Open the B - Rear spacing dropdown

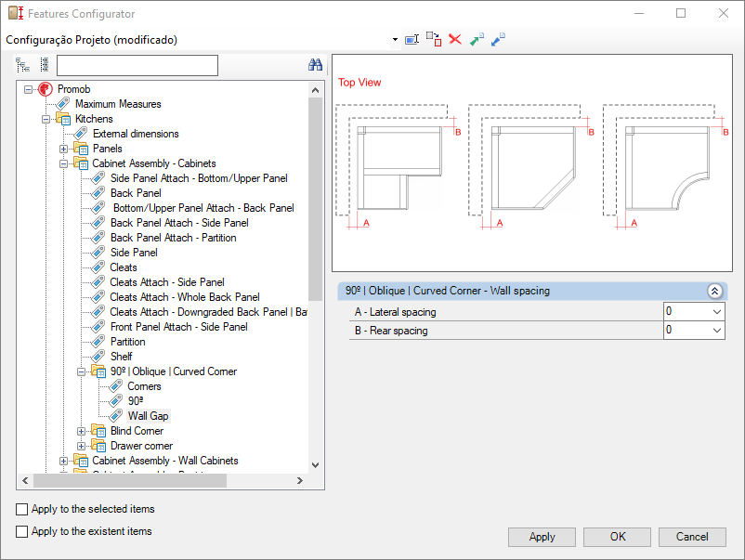(x=717, y=330)
